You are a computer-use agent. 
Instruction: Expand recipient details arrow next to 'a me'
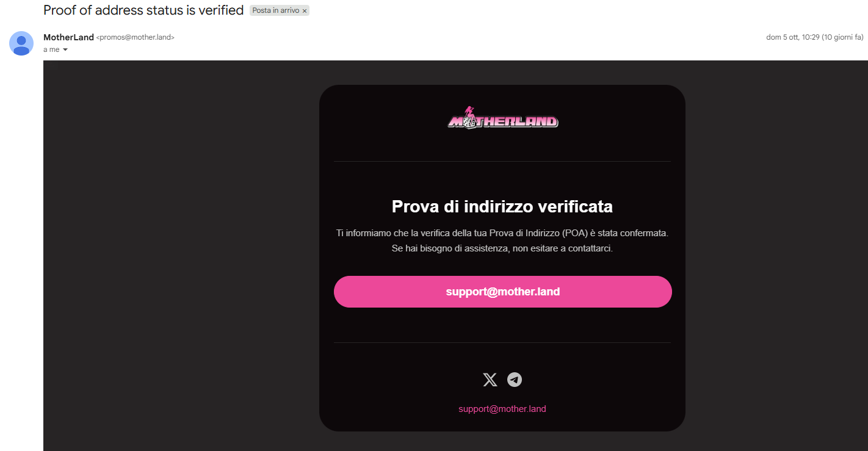(65, 49)
